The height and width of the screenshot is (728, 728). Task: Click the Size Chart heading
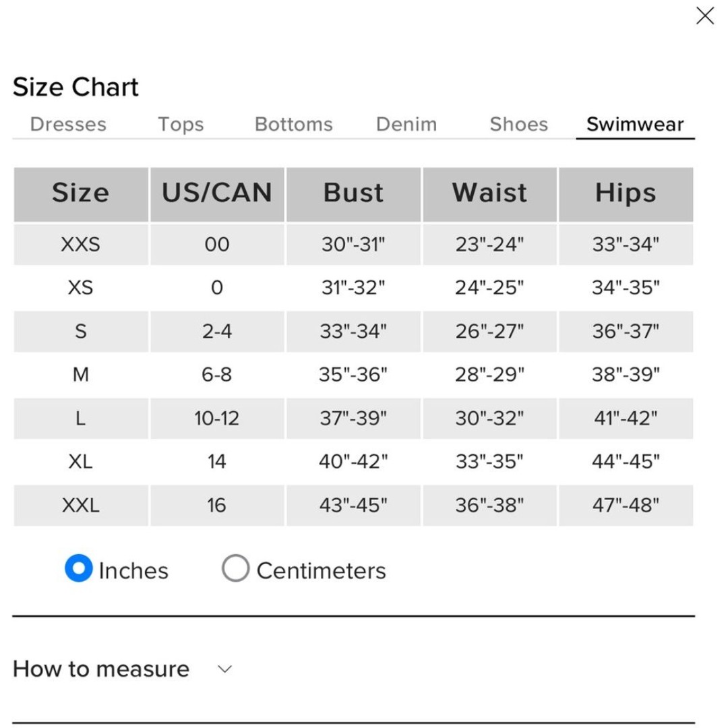(x=75, y=87)
